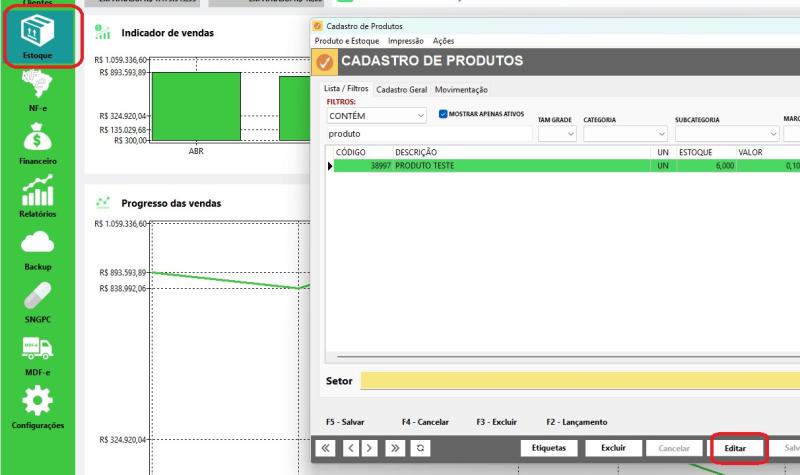Screen dimensions: 800x475
Task: Click the yellow Setor field
Action: (580, 381)
